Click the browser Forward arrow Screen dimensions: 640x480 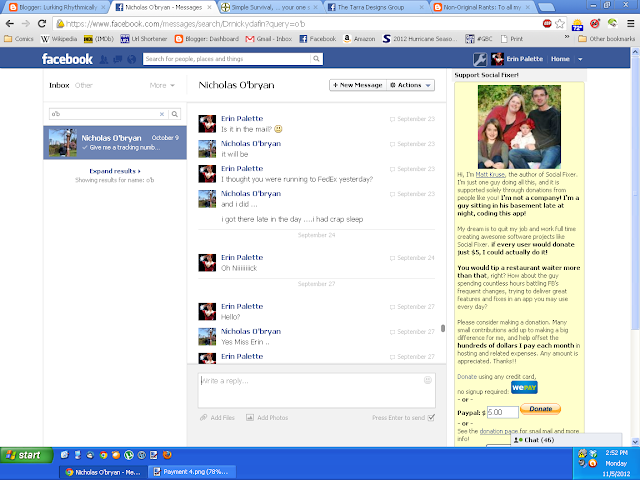click(26, 24)
